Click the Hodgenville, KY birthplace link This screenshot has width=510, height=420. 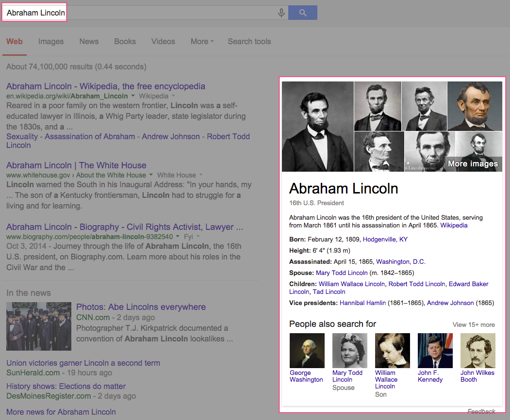point(385,239)
